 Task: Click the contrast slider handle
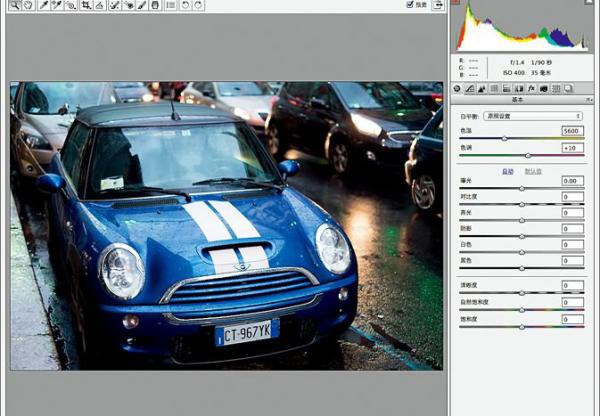(x=522, y=204)
